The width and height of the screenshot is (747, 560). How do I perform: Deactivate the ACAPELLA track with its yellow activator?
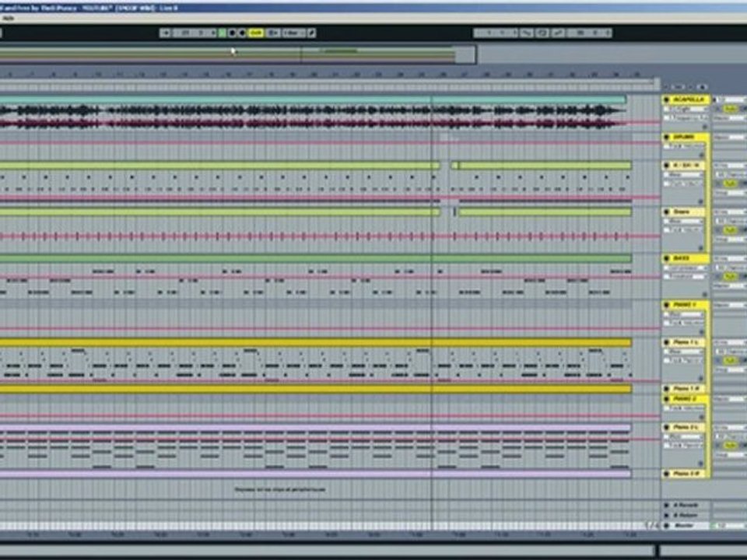pyautogui.click(x=730, y=109)
